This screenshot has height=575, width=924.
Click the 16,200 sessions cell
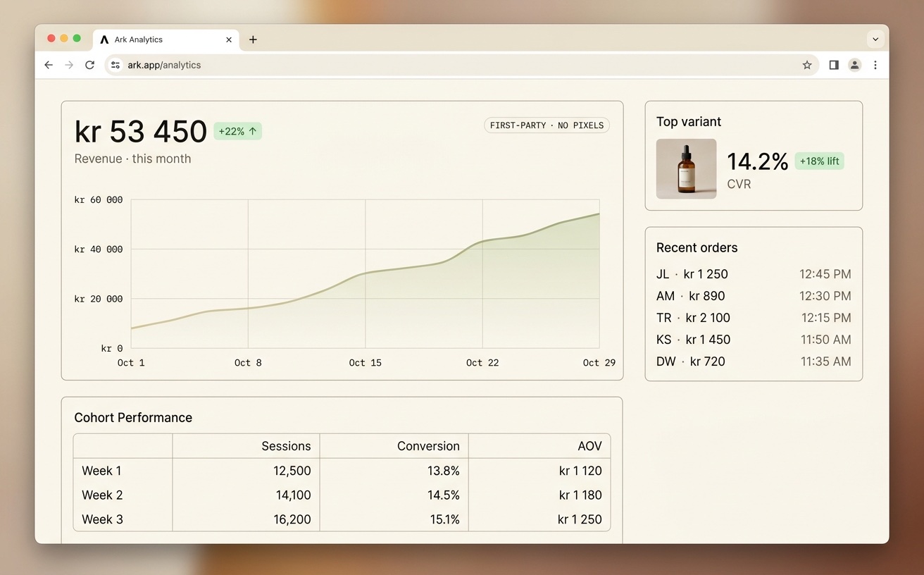(x=292, y=519)
